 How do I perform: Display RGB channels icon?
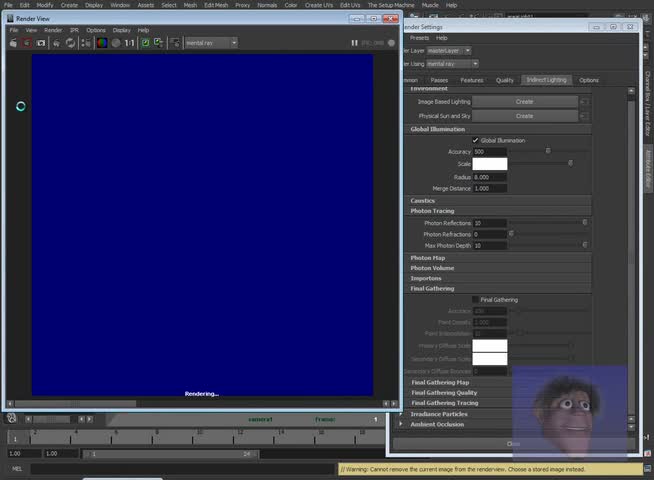102,43
